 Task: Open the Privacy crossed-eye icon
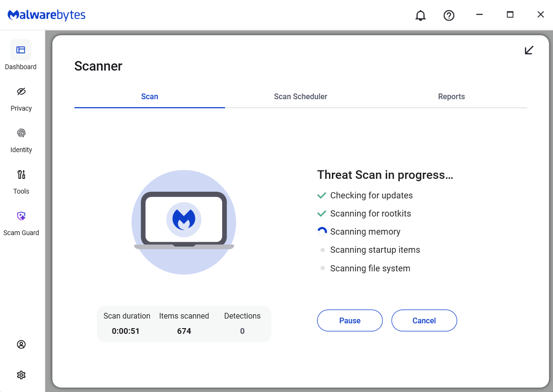(21, 92)
